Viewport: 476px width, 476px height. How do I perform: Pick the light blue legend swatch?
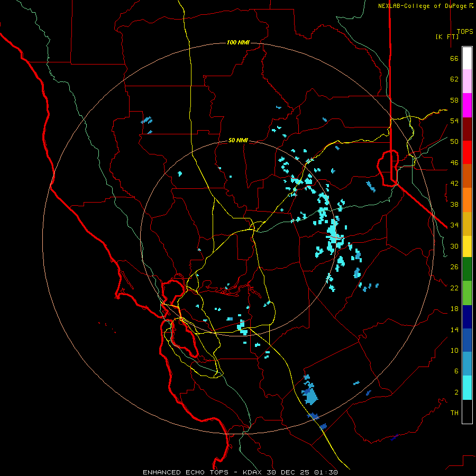[467, 364]
